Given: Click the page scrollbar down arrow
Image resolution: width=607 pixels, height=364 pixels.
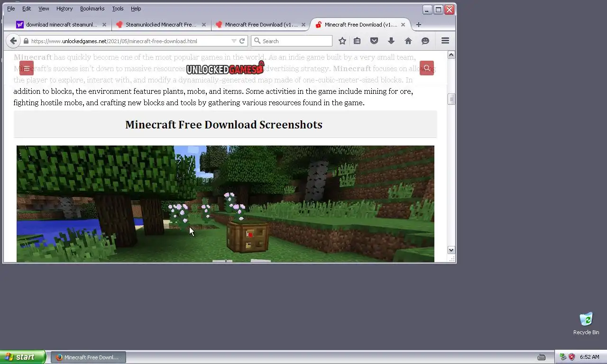Looking at the screenshot, I should tap(451, 250).
